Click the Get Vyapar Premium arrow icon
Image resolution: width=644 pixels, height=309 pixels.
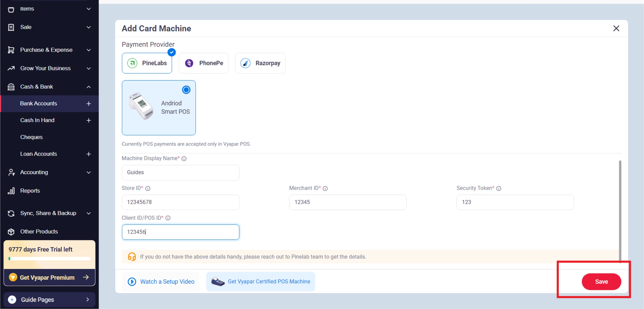tap(86, 277)
